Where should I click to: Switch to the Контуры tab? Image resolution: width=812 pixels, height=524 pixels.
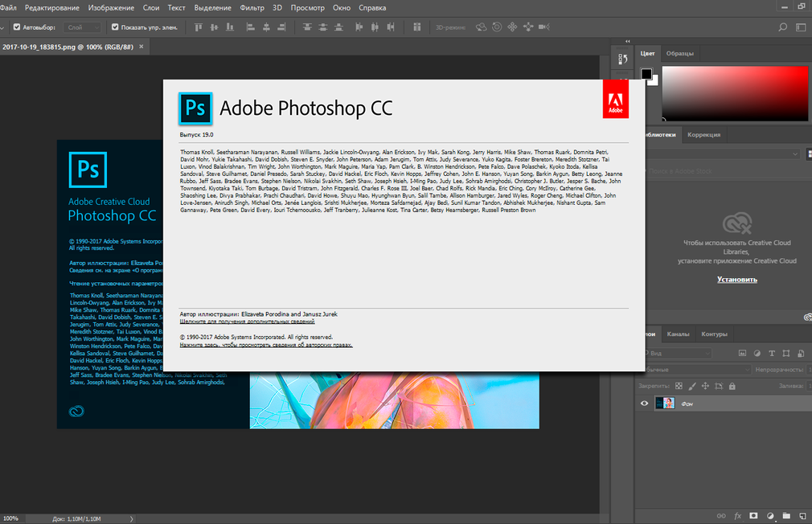point(714,334)
